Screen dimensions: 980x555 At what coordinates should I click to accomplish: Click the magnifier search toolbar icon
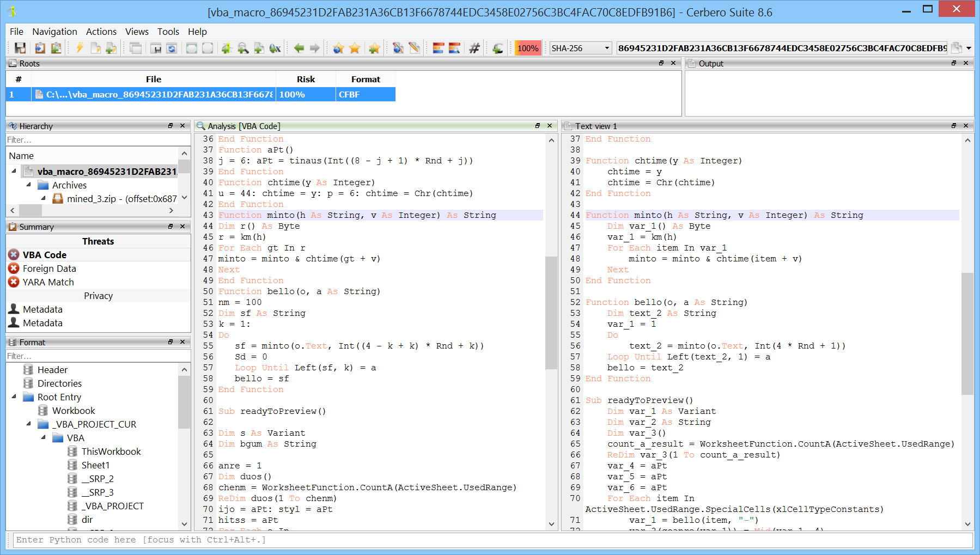pos(243,48)
